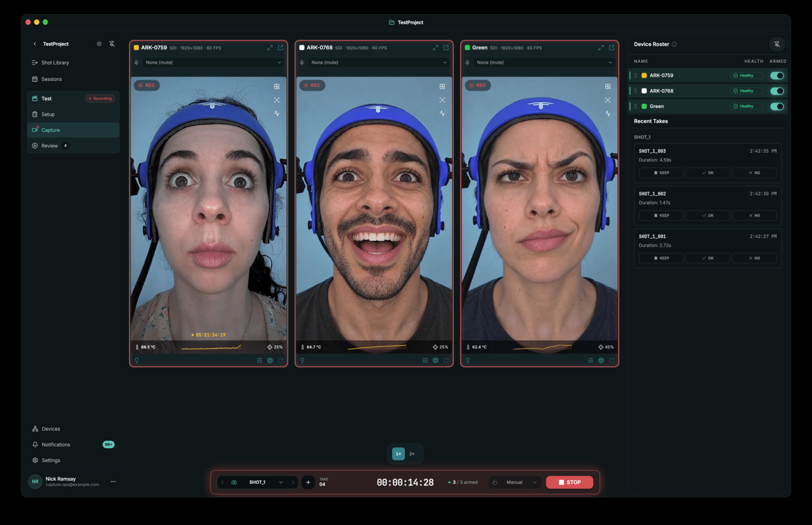Image resolution: width=812 pixels, height=525 pixels.
Task: Go to the Sessions page
Action: pos(73,79)
